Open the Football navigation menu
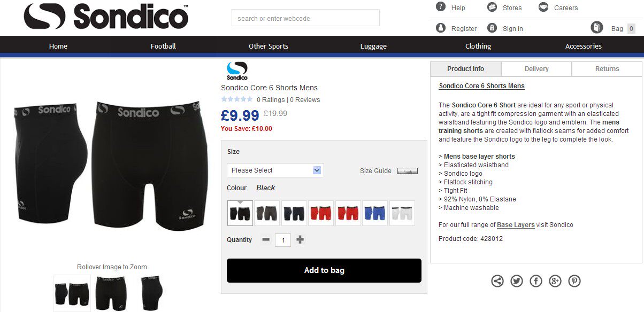The width and height of the screenshot is (644, 312). pyautogui.click(x=163, y=46)
